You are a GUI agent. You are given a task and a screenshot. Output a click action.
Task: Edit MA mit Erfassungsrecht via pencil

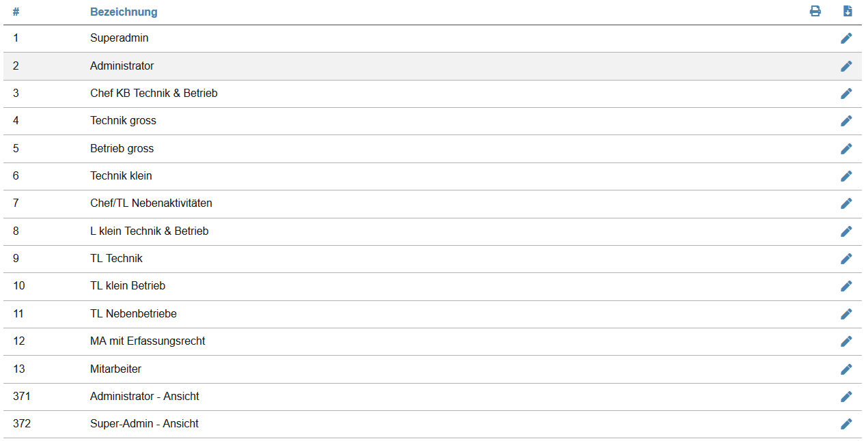point(846,341)
